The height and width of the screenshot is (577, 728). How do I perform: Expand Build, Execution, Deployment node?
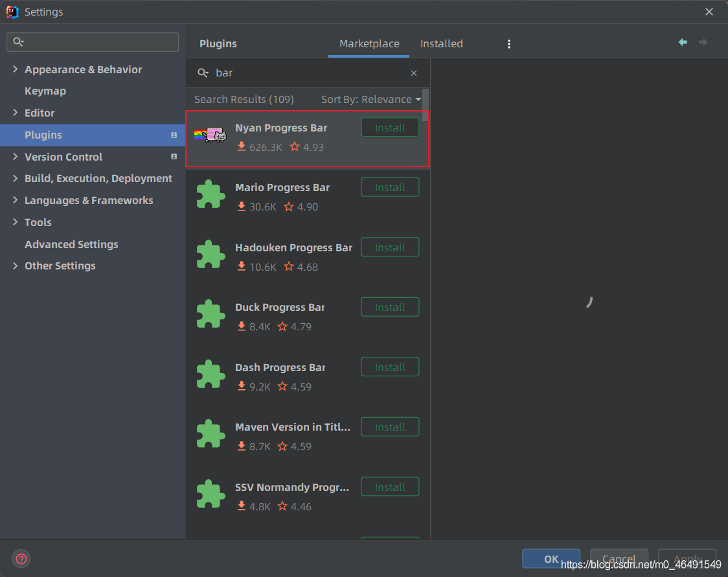point(16,178)
